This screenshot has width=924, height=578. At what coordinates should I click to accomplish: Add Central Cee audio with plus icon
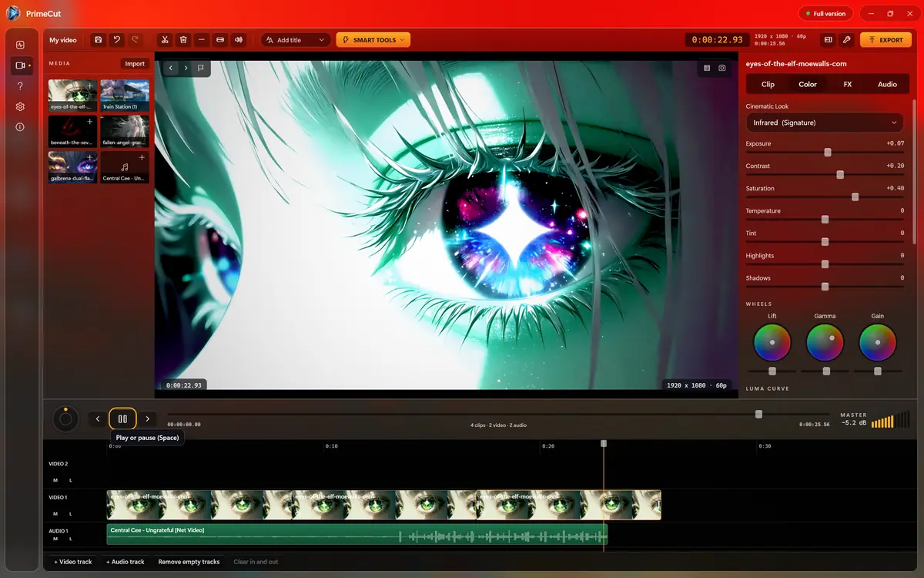coord(142,157)
